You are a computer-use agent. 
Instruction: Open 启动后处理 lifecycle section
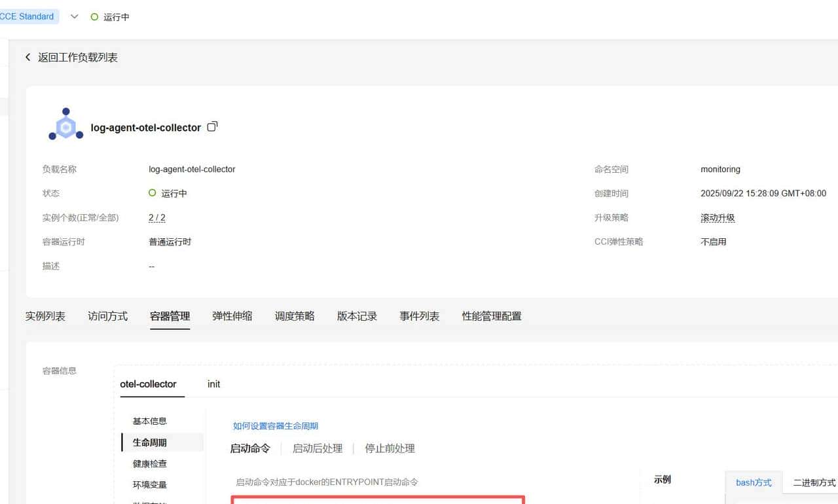318,448
